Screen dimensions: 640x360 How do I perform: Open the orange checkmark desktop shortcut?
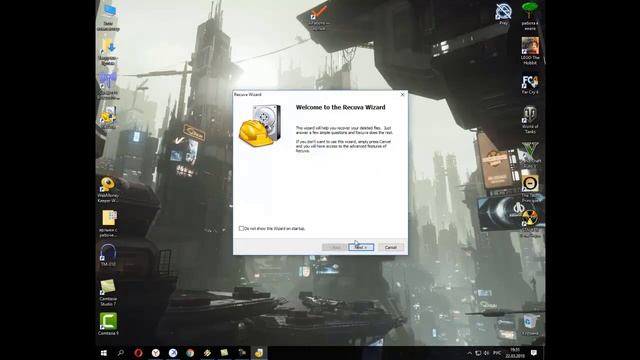pos(319,18)
